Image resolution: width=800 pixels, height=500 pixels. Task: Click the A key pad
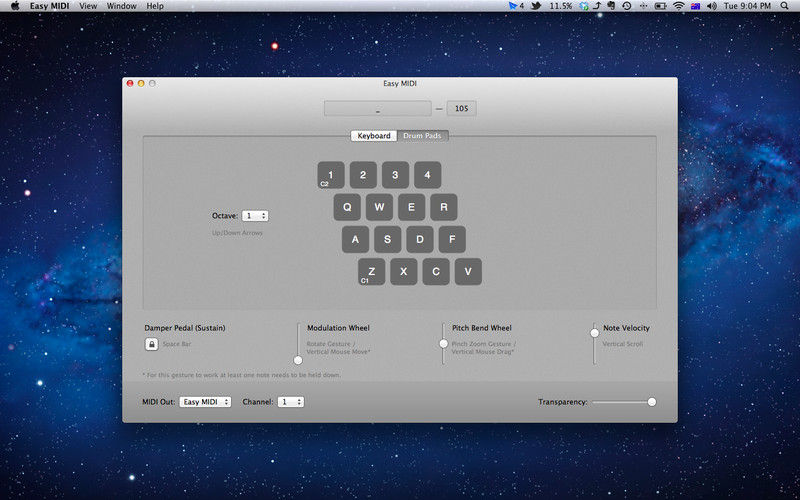pyautogui.click(x=355, y=239)
